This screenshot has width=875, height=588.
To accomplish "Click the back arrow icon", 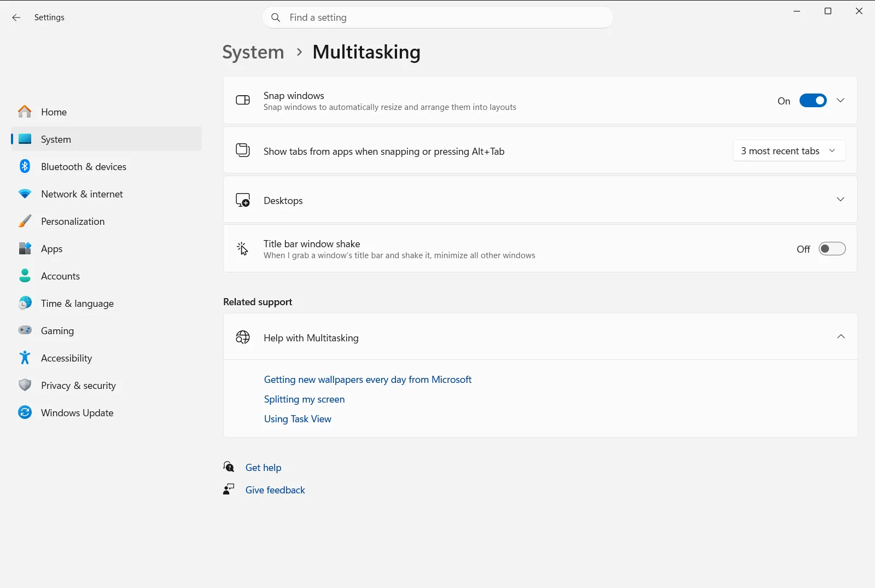I will point(16,18).
